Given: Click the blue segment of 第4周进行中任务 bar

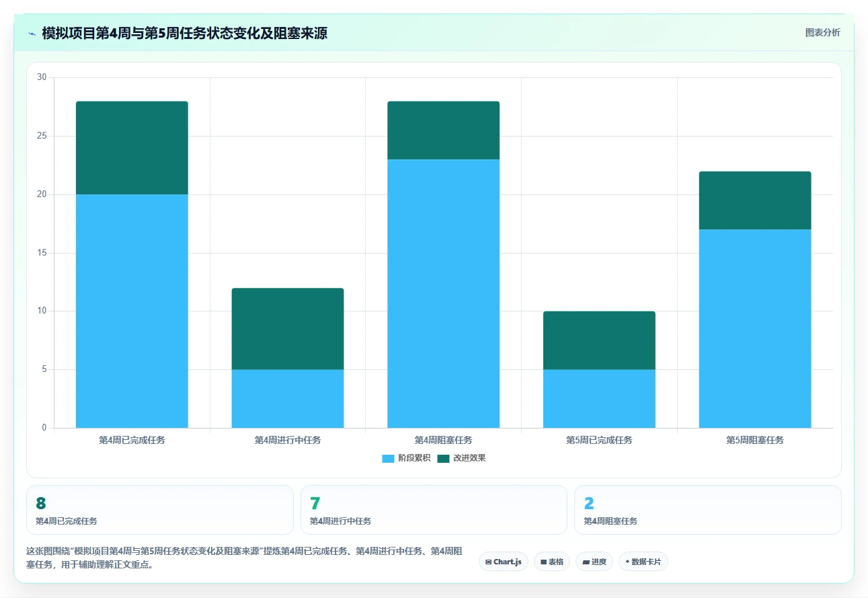Looking at the screenshot, I should point(288,398).
